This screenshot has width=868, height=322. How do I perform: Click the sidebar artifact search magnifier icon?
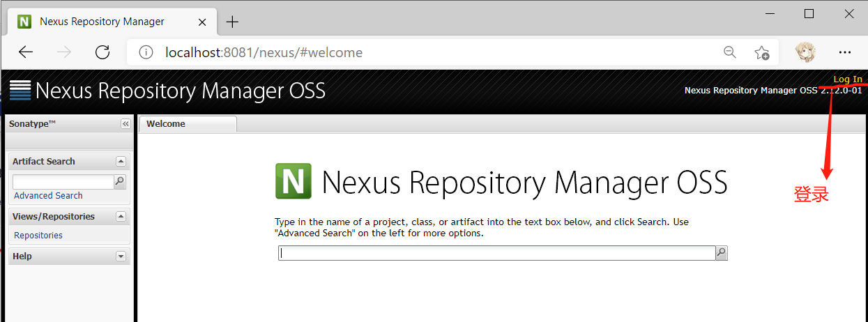pos(119,182)
